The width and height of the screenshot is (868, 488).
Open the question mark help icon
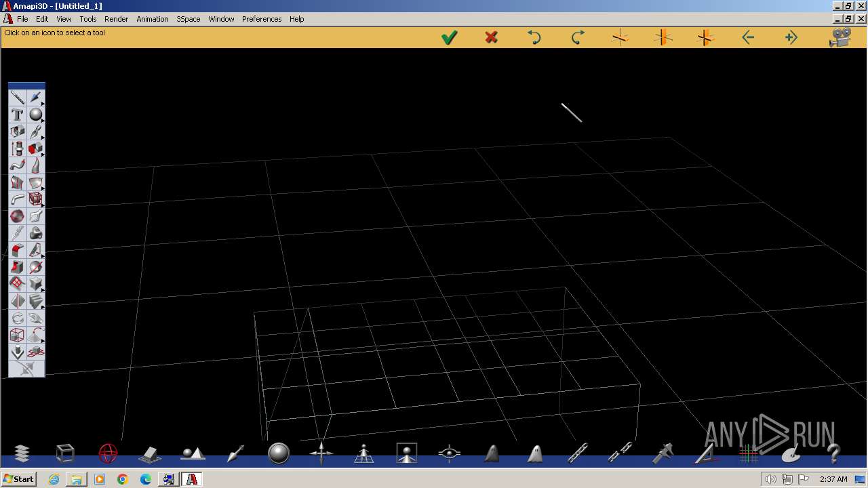pos(834,453)
